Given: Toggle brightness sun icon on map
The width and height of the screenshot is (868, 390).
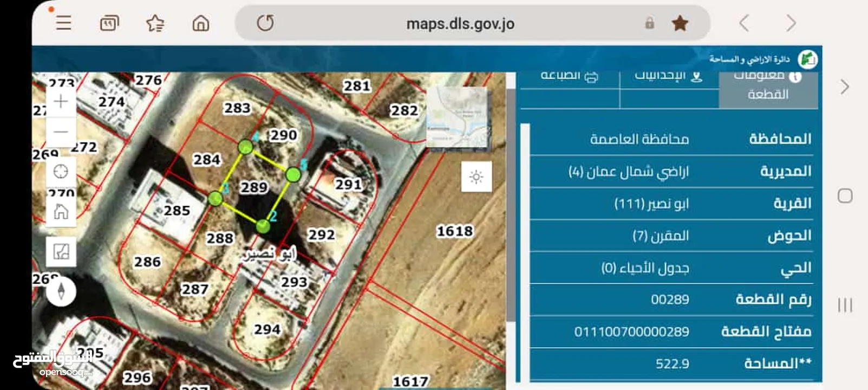Looking at the screenshot, I should tap(477, 177).
